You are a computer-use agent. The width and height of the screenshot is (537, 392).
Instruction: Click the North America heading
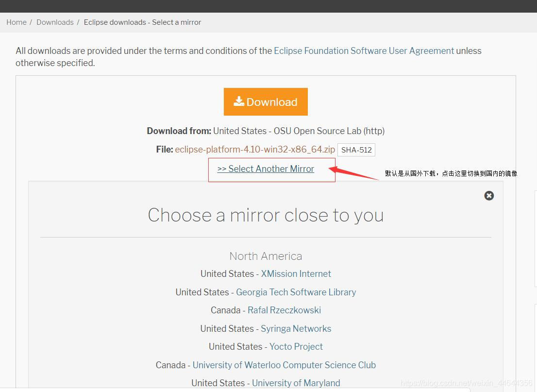coord(266,256)
